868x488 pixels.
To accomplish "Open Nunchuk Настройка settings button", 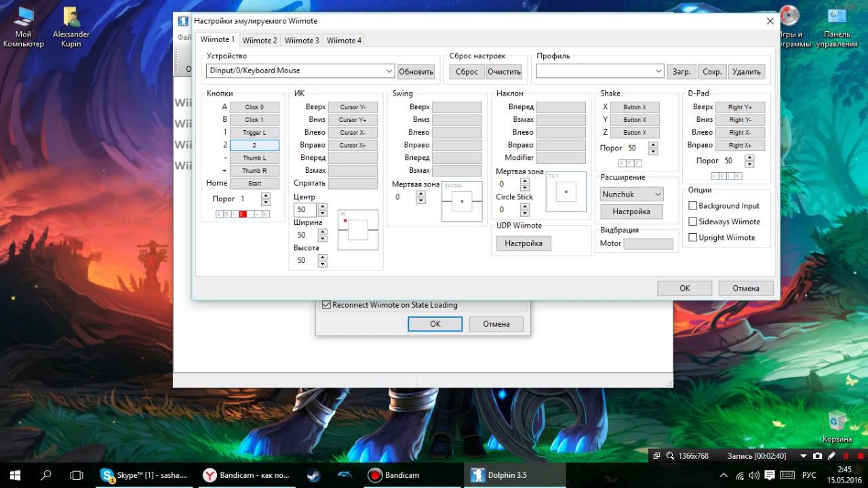I will 631,211.
